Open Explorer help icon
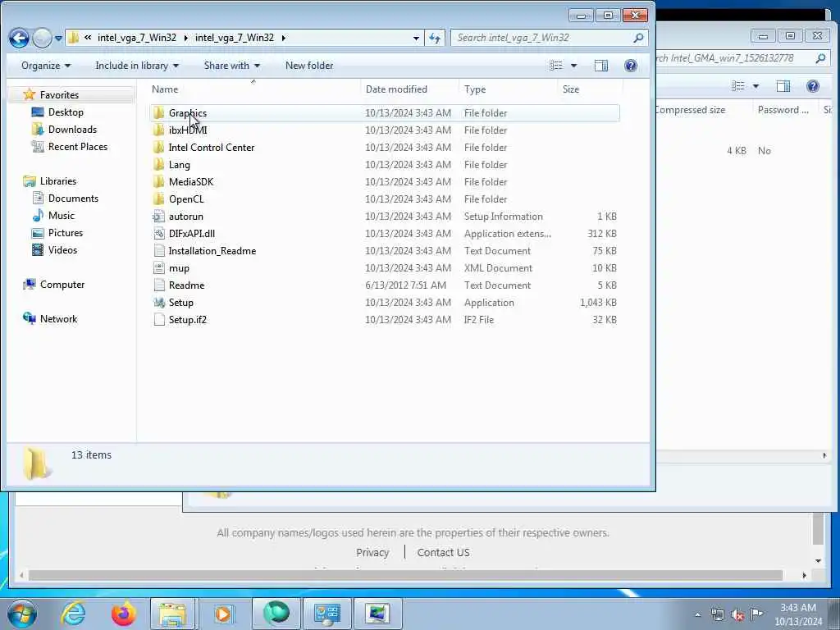Screen dimensions: 840x630 pyautogui.click(x=631, y=66)
